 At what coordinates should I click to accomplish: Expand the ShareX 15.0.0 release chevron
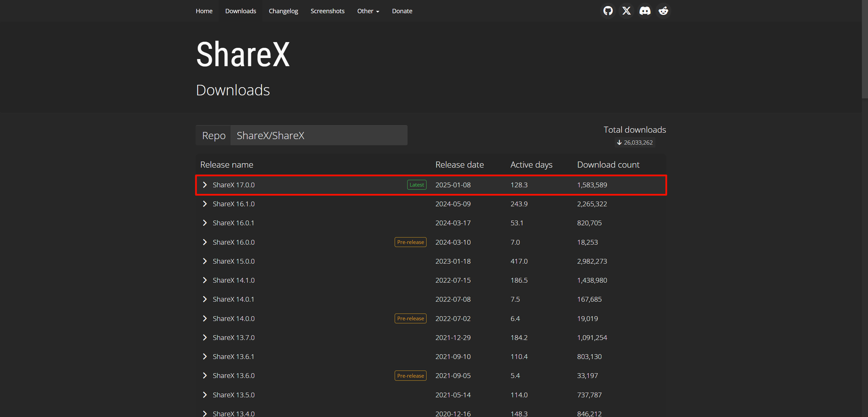pos(205,261)
